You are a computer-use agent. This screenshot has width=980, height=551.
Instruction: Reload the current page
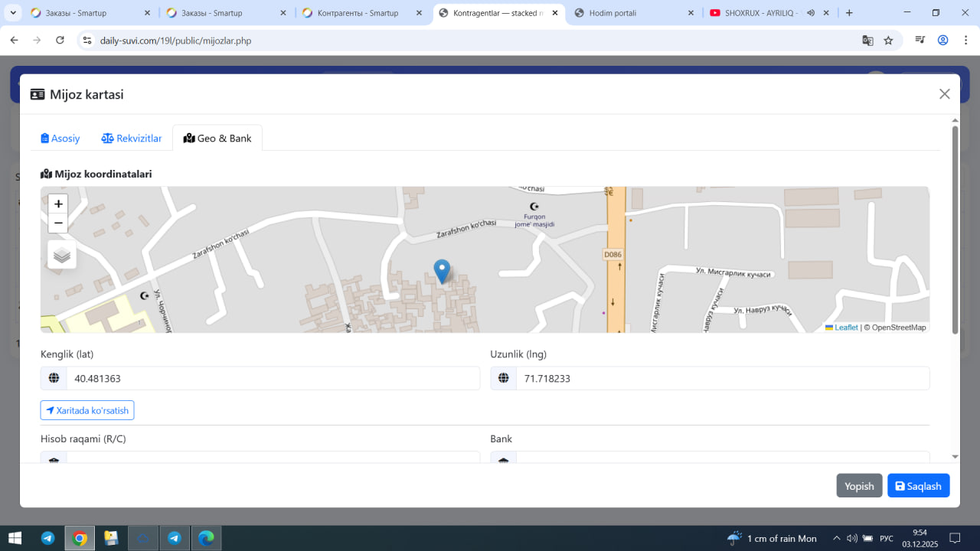[x=60, y=40]
